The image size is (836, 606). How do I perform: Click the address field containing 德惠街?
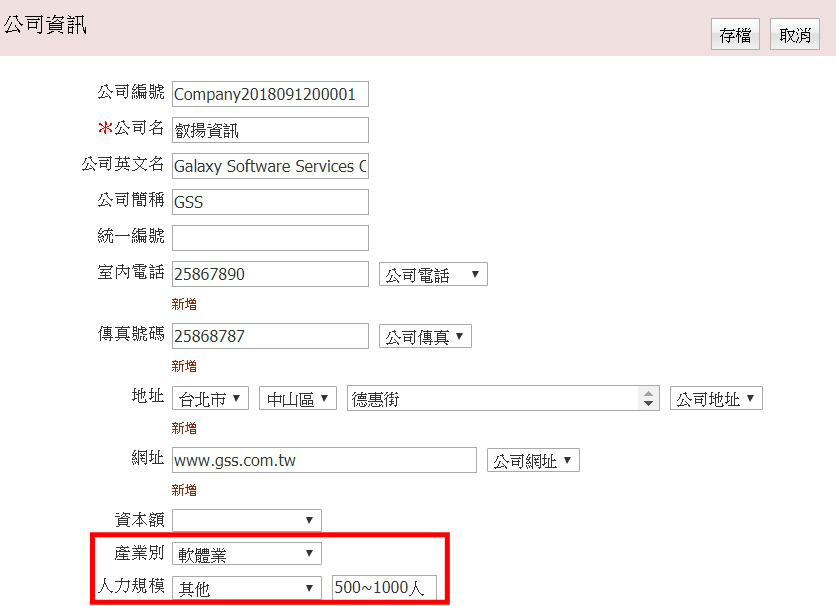coord(503,398)
